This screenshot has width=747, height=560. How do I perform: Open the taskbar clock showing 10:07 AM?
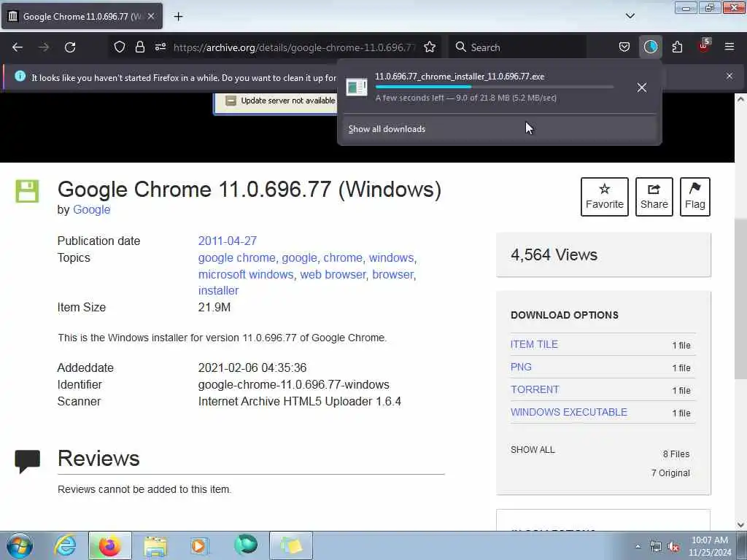point(710,546)
